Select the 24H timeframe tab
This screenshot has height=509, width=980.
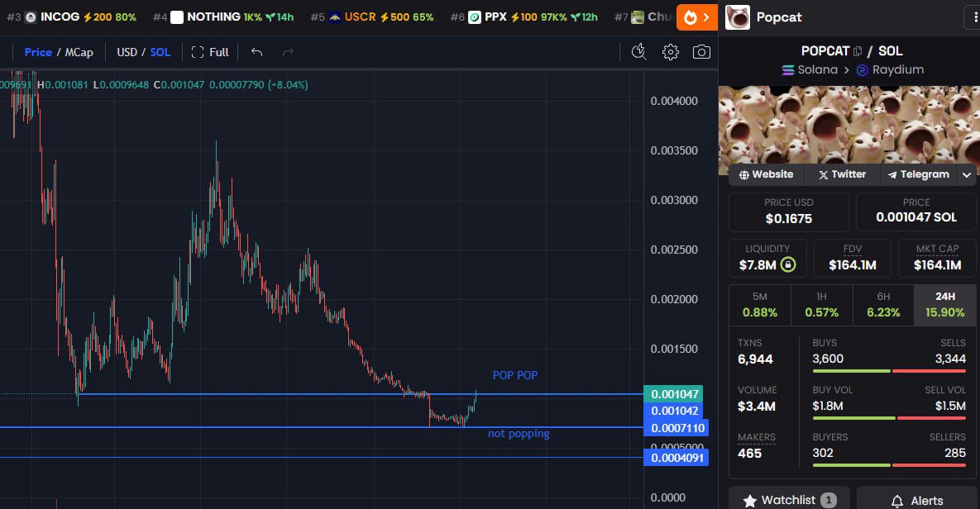(x=945, y=306)
